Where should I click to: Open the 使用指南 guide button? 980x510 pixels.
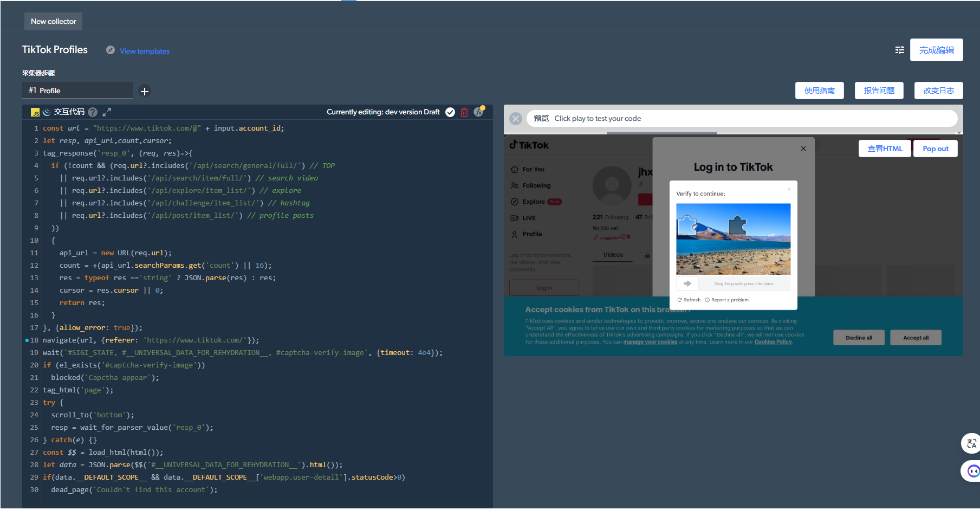819,91
